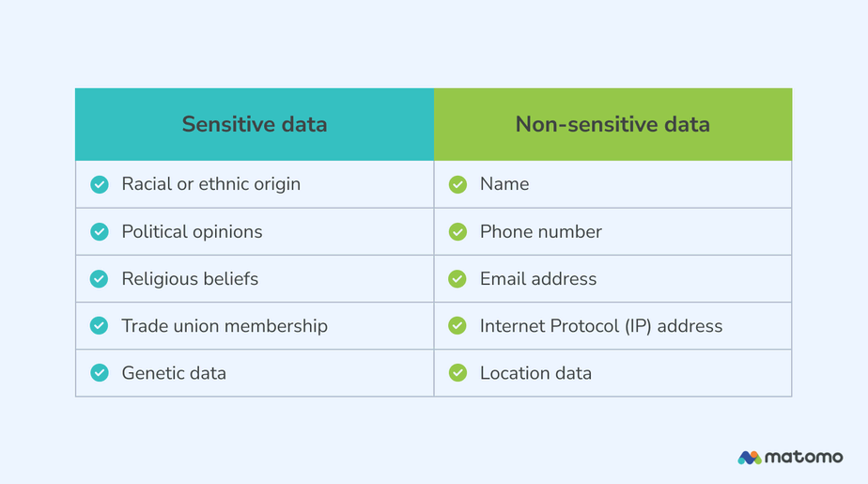Select the teal check beside Religious beliefs
Screen dimensions: 868x484
(100, 279)
